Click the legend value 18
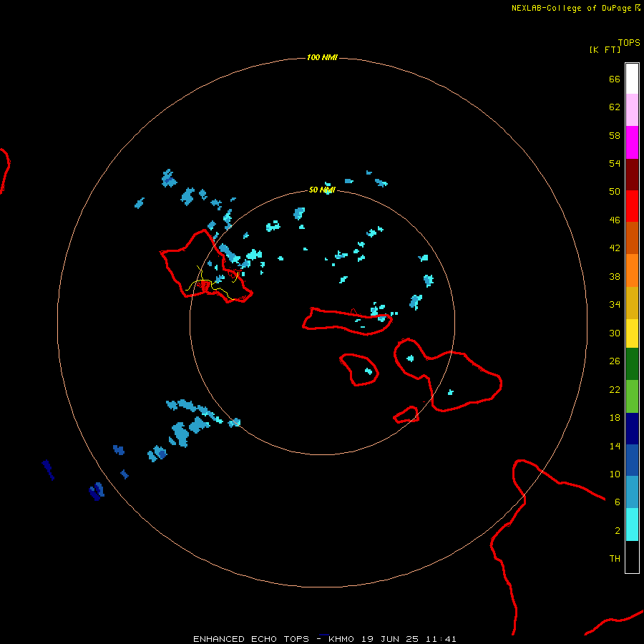The width and height of the screenshot is (644, 644). pyautogui.click(x=615, y=418)
